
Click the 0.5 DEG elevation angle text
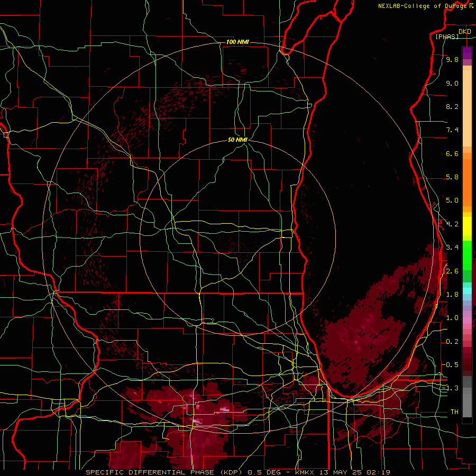point(265,472)
